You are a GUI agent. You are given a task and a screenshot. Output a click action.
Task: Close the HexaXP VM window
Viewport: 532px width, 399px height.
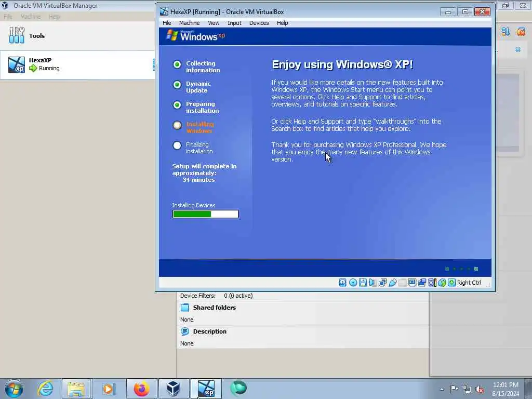[482, 12]
